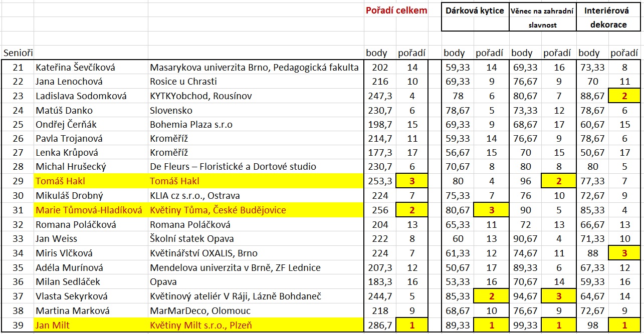This screenshot has height=334, width=644.
Task: Select Marie Tůmová-Hladíková's name cell
Action: click(89, 210)
